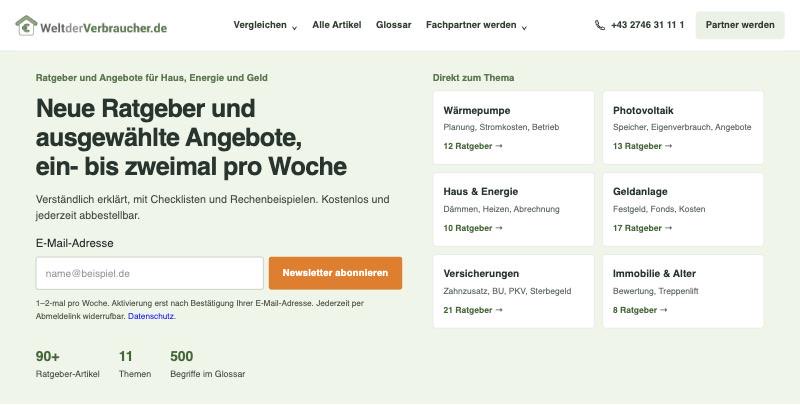800x405 pixels.
Task: Follow the 10 Ratgeber link under Haus & Energie
Action: point(473,228)
